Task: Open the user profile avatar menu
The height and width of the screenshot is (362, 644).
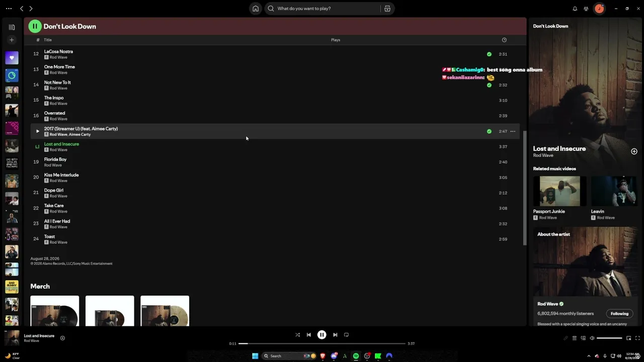Action: pos(599,9)
